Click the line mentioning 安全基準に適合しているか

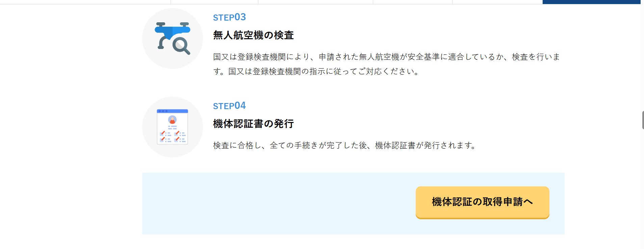coord(386,57)
